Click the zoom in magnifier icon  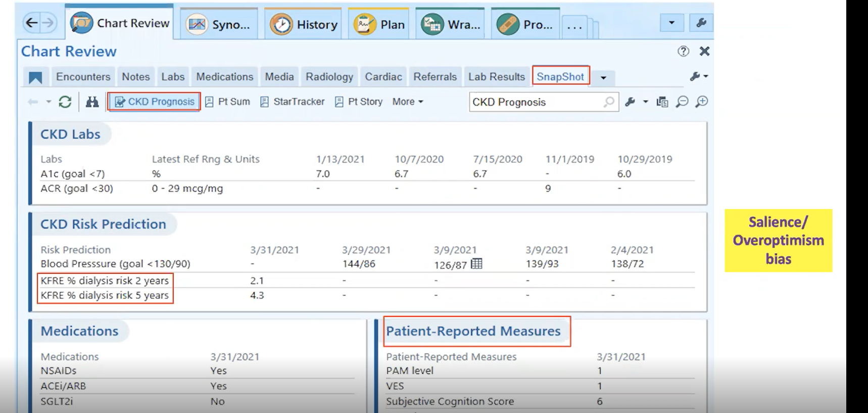coord(702,102)
